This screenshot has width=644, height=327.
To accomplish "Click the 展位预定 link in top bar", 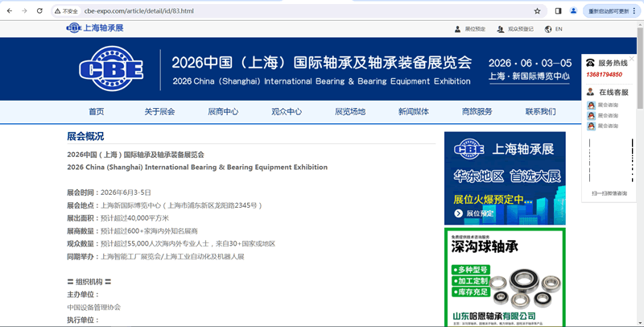I will [470, 29].
